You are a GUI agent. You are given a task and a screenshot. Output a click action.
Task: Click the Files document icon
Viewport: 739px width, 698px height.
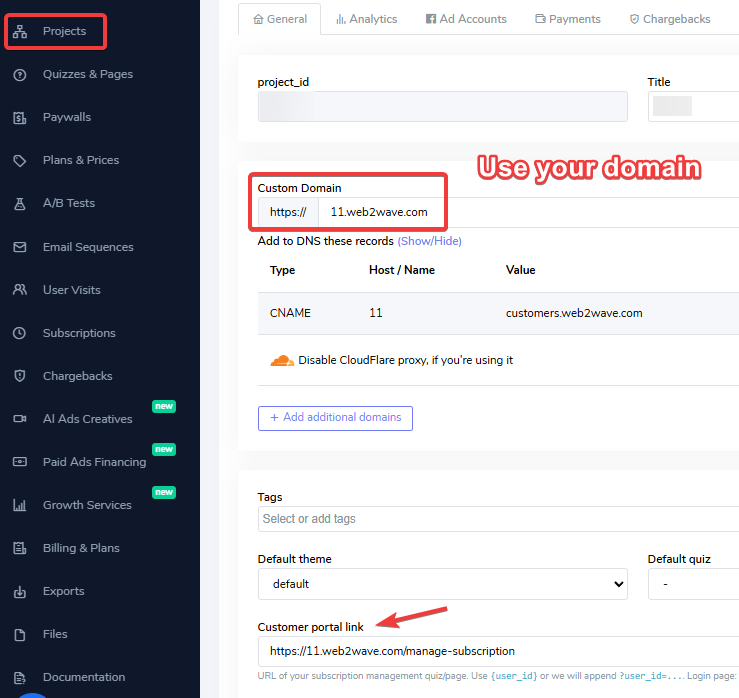pyautogui.click(x=20, y=634)
